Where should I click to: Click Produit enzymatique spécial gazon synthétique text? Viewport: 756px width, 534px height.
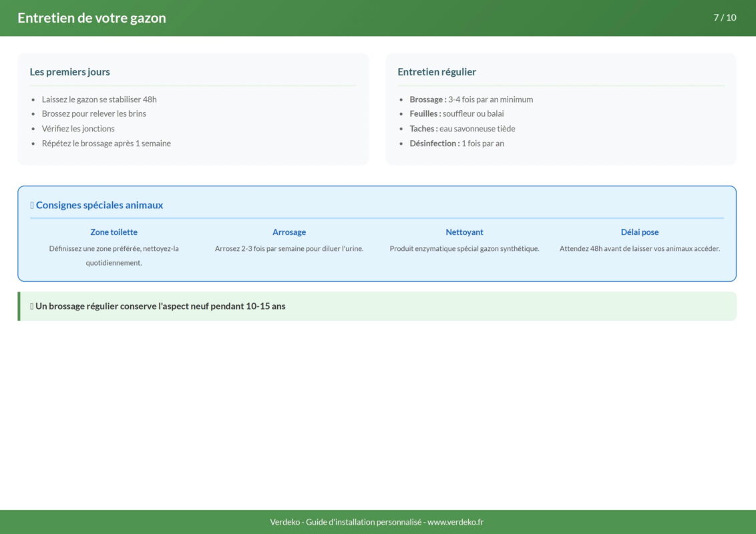[x=464, y=249]
